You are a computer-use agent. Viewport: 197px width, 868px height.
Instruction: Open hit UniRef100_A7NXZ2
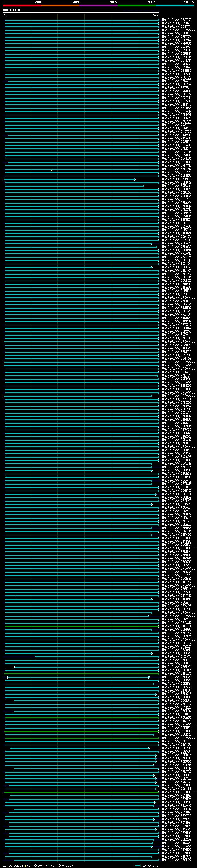pyautogui.click(x=176, y=81)
